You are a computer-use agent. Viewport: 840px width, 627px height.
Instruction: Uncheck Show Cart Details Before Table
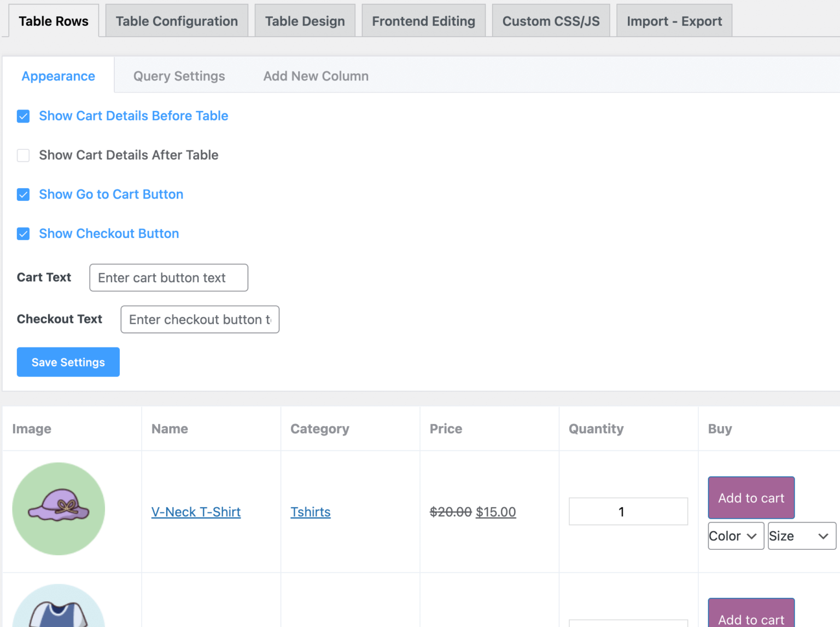[x=23, y=116]
